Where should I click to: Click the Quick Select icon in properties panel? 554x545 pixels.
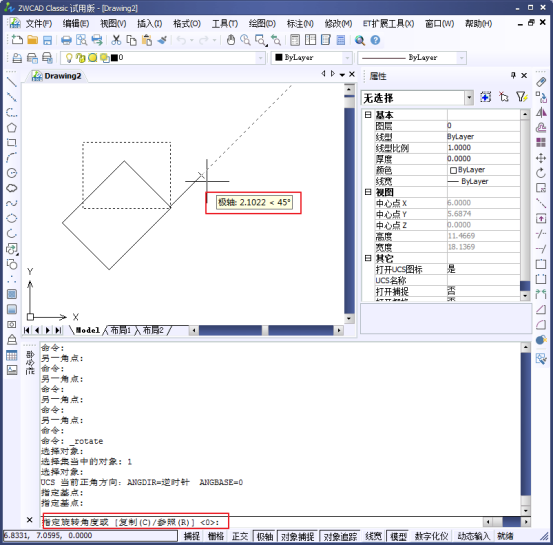[522, 97]
